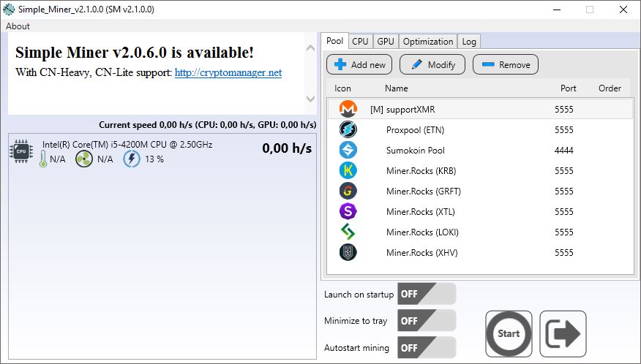Click the Sumokoin Pool coin icon
This screenshot has height=364, width=641.
[x=348, y=151]
